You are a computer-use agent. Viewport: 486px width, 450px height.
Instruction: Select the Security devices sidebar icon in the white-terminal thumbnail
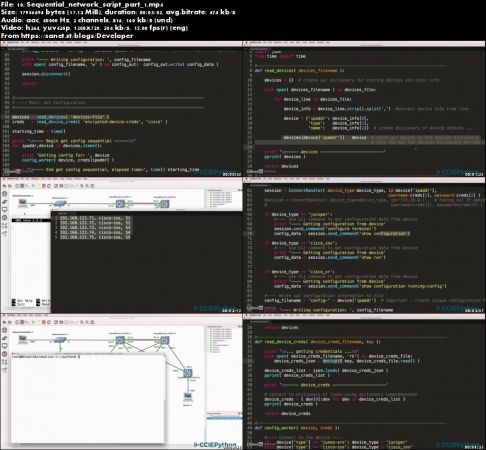pyautogui.click(x=5, y=354)
